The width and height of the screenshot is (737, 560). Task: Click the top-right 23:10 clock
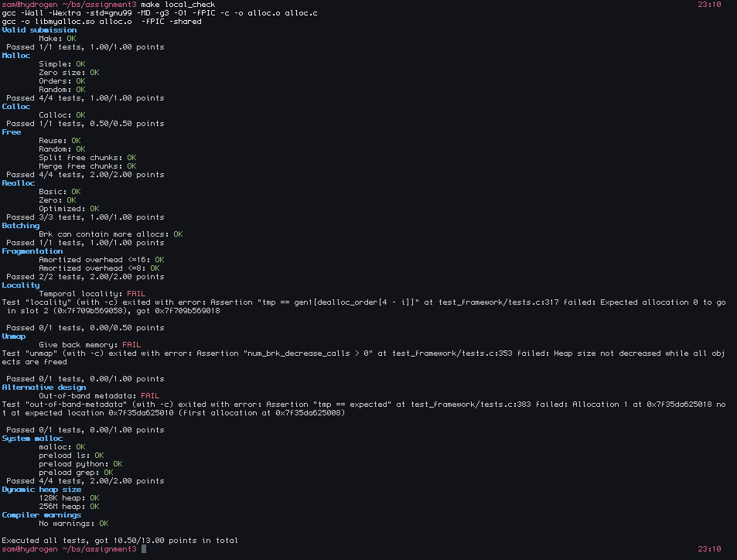tap(709, 5)
